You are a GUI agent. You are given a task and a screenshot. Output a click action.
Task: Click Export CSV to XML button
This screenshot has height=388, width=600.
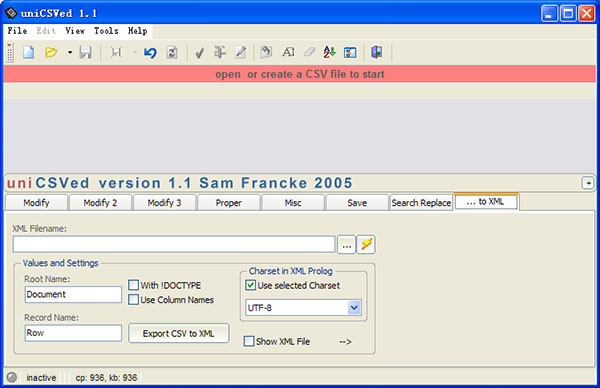pyautogui.click(x=179, y=333)
